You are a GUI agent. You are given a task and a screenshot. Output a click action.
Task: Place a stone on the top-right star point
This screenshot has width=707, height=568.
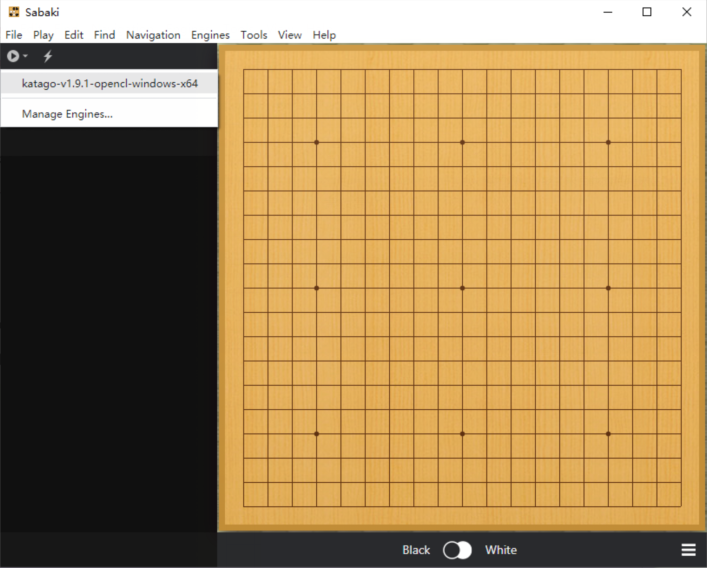(x=608, y=142)
